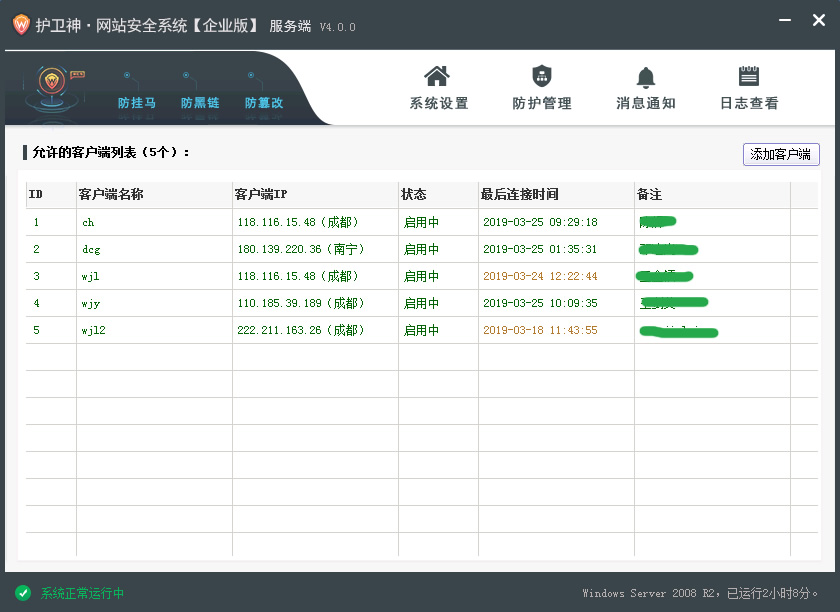This screenshot has height=612, width=840.
Task: Sort by the ID column header
Action: click(51, 195)
